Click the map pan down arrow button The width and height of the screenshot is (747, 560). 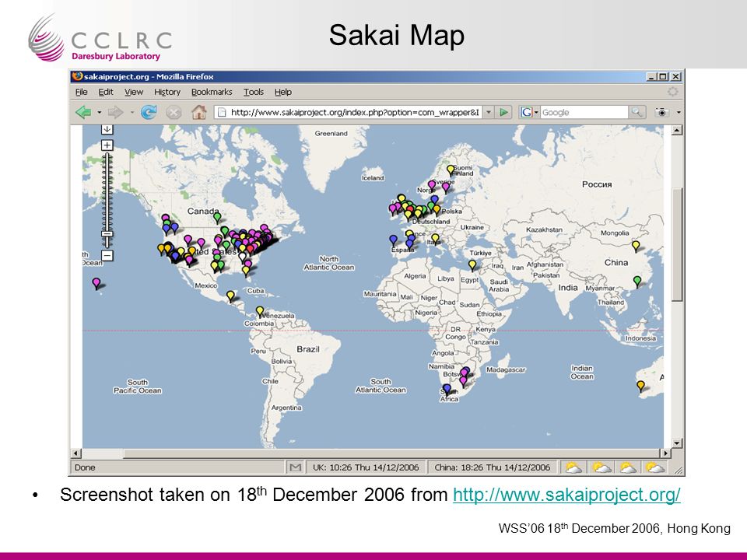pos(107,129)
